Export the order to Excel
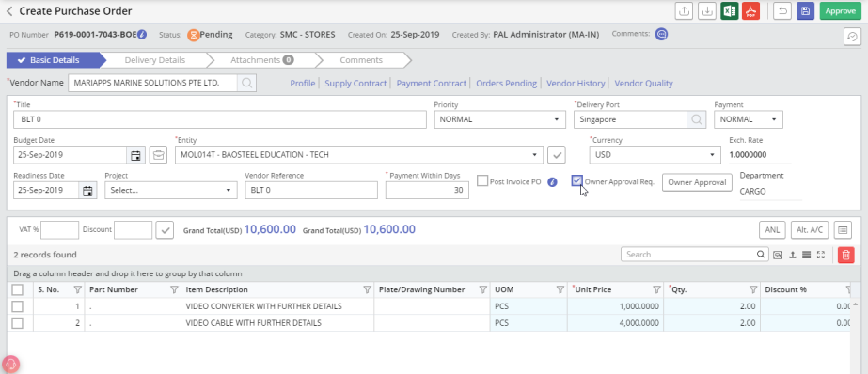The image size is (868, 374). (x=729, y=11)
